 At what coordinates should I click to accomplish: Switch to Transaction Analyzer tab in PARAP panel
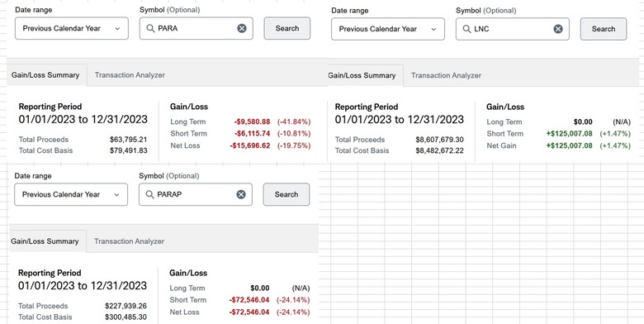coord(129,241)
